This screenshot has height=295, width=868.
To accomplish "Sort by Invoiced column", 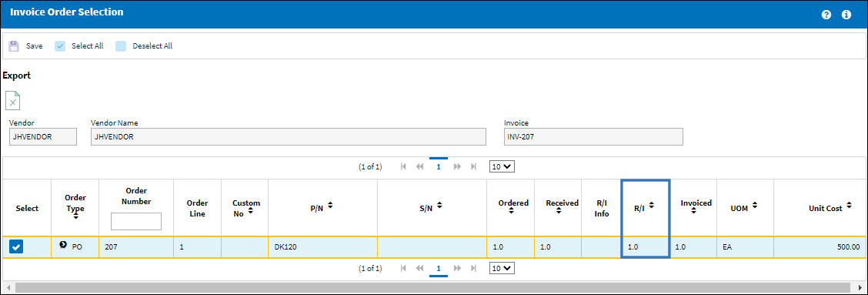I will [x=693, y=211].
